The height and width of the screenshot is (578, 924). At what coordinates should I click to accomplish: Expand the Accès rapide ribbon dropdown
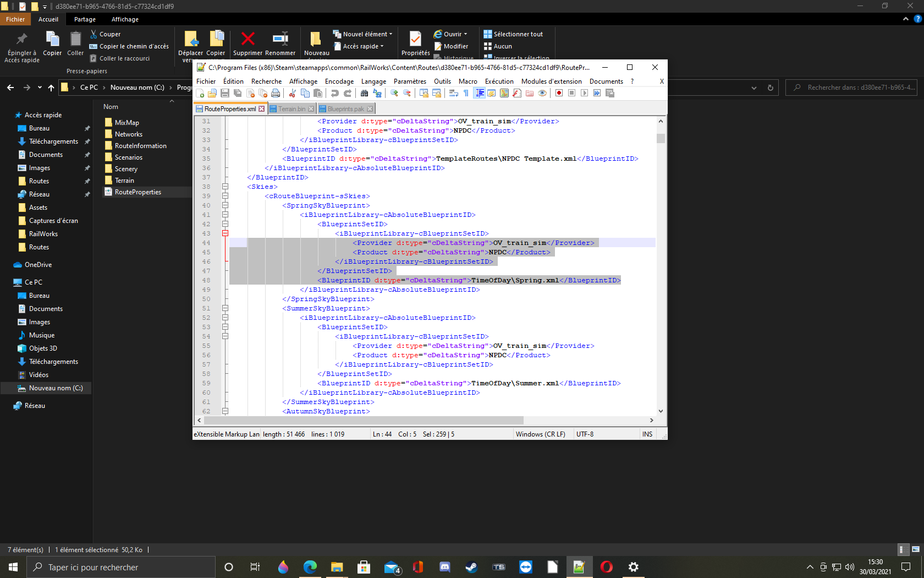pyautogui.click(x=359, y=46)
